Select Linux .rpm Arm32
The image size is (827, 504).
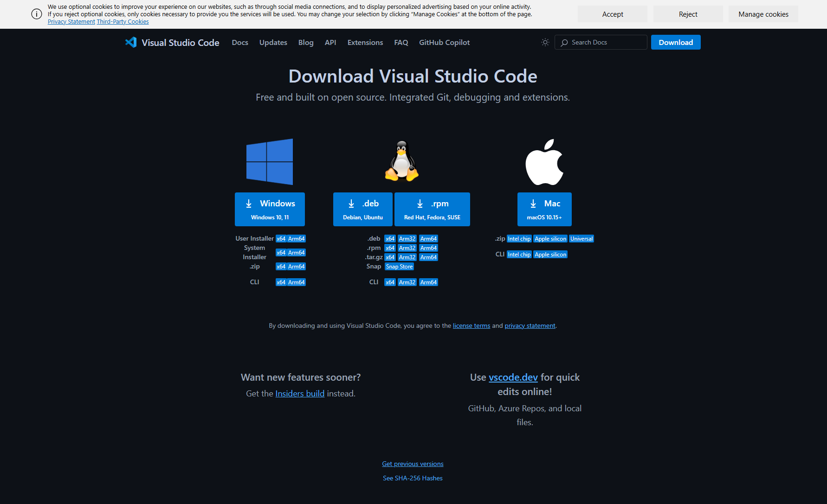tap(407, 248)
